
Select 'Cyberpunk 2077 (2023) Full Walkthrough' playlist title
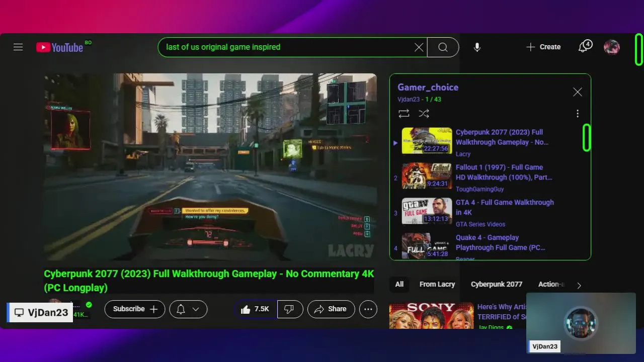[502, 137]
